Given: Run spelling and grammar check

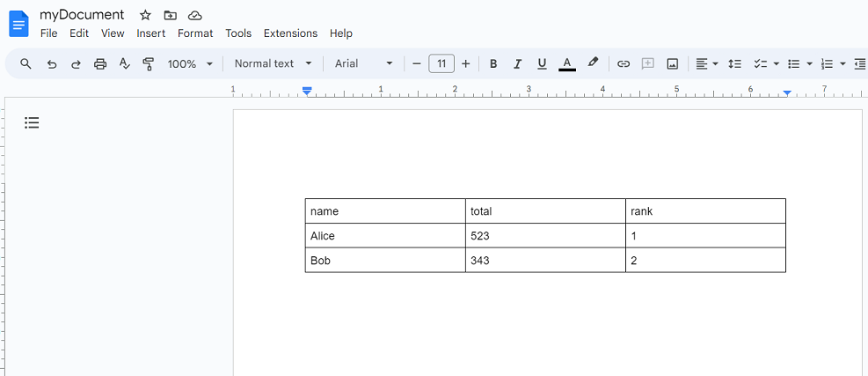Looking at the screenshot, I should tap(125, 63).
